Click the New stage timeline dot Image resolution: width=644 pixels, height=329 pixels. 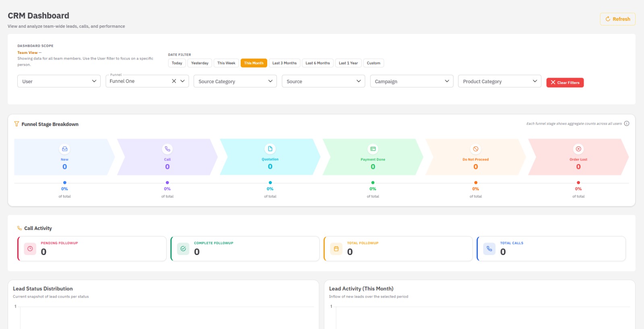[64, 183]
